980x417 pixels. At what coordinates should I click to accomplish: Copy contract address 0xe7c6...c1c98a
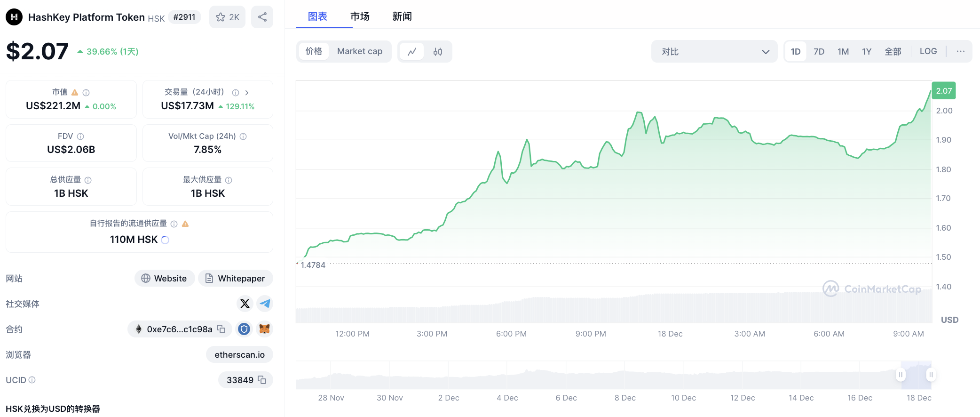(221, 329)
